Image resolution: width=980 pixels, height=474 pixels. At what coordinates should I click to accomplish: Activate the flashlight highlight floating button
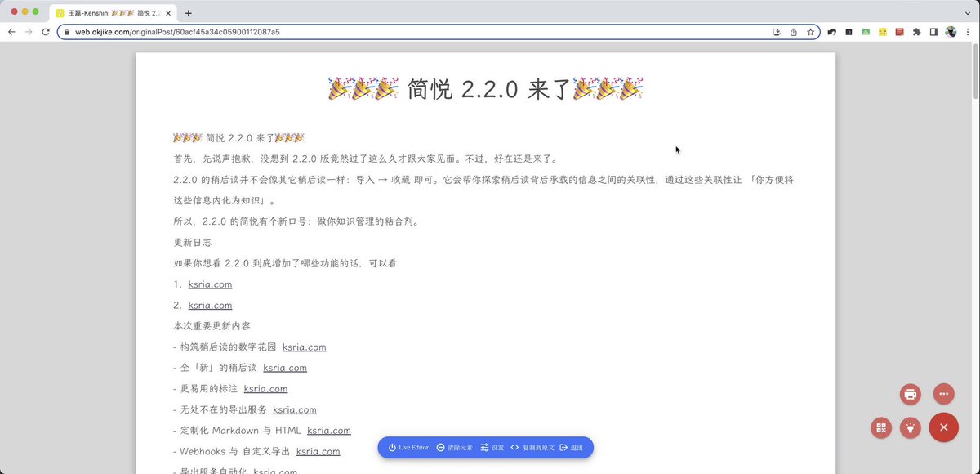click(911, 427)
